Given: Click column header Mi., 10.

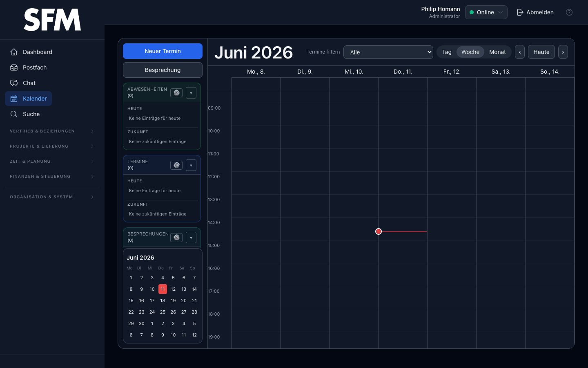Looking at the screenshot, I should 354,72.
